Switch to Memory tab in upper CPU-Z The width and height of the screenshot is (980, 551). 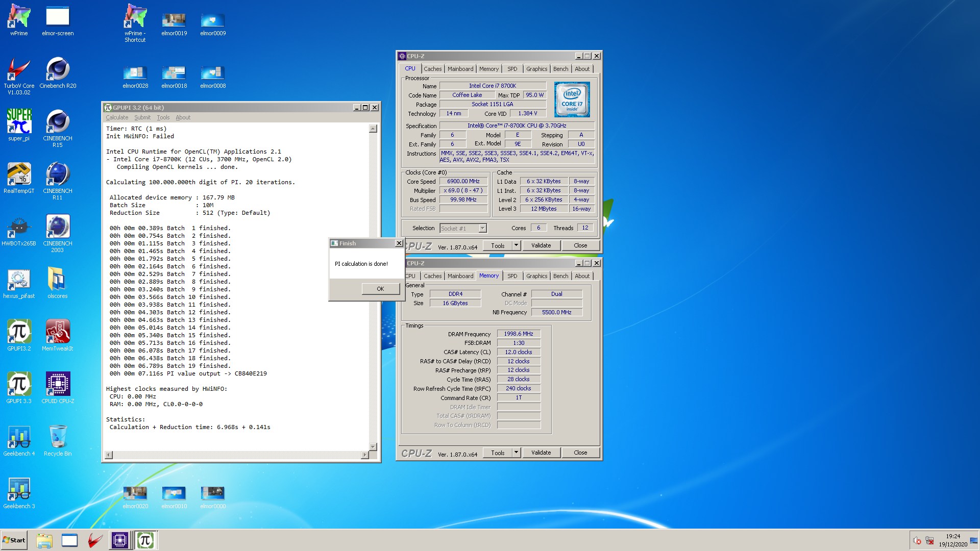point(489,69)
